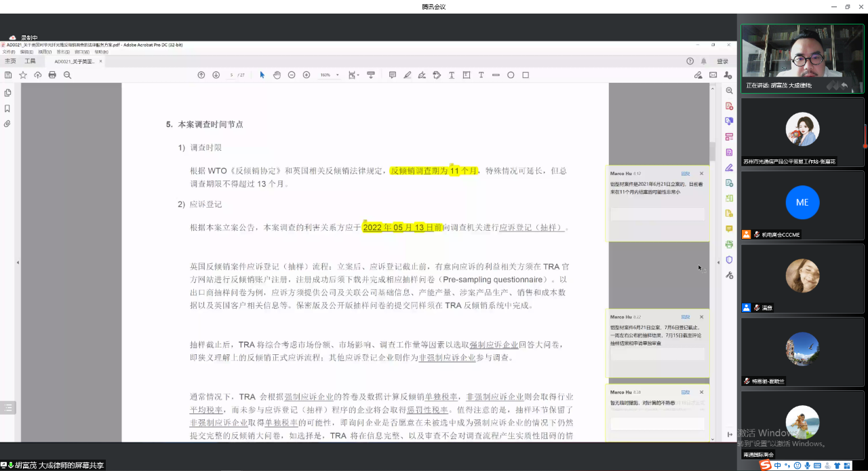868x471 pixels.
Task: Click the purple pen icon in the right pane
Action: click(x=729, y=168)
